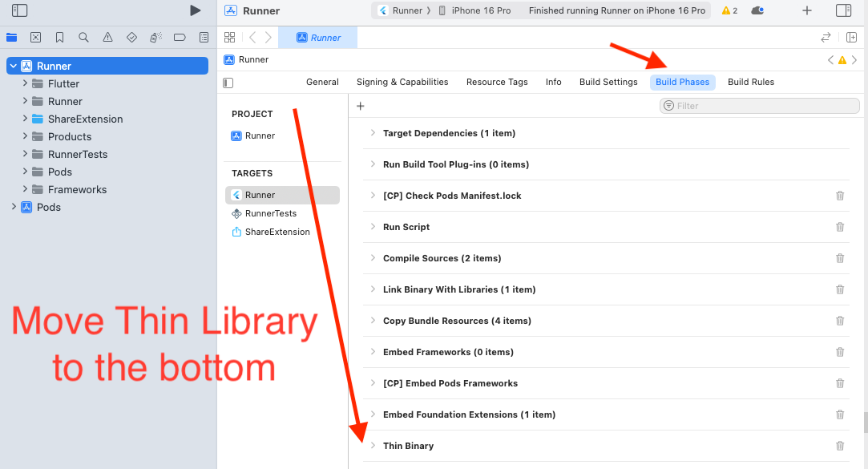Switch to Resource Tags tab
Viewport: 868px width, 469px height.
497,82
